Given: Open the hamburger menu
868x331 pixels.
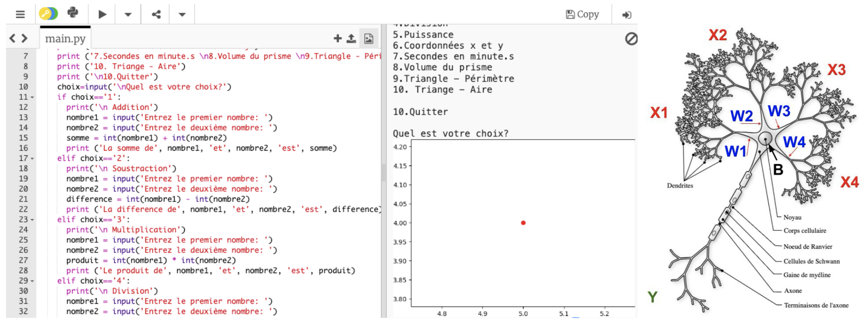Looking at the screenshot, I should point(20,14).
